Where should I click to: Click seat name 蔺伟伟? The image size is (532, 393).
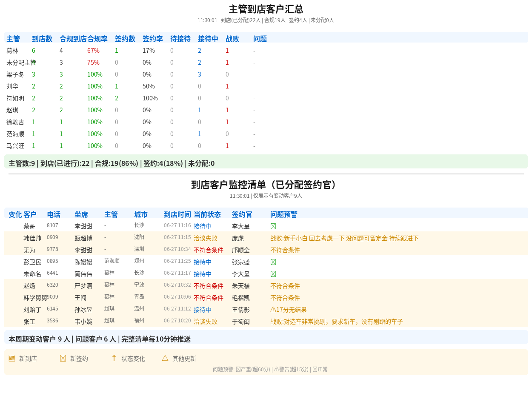(x=83, y=274)
